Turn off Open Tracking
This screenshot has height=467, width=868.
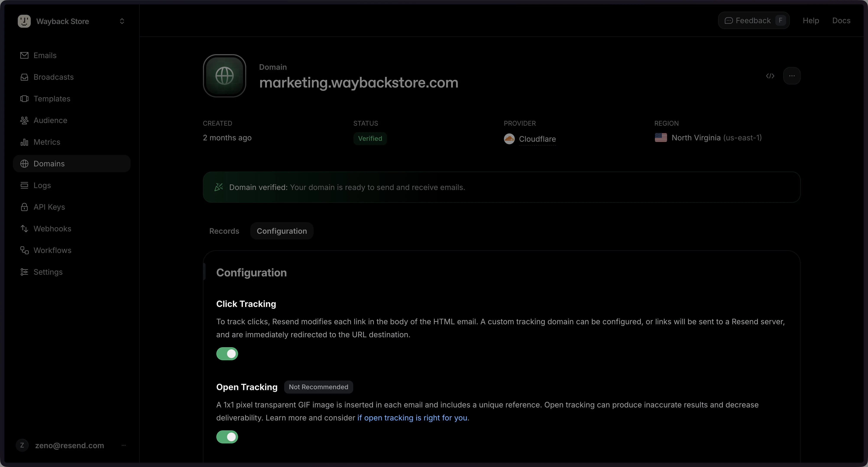click(x=227, y=437)
